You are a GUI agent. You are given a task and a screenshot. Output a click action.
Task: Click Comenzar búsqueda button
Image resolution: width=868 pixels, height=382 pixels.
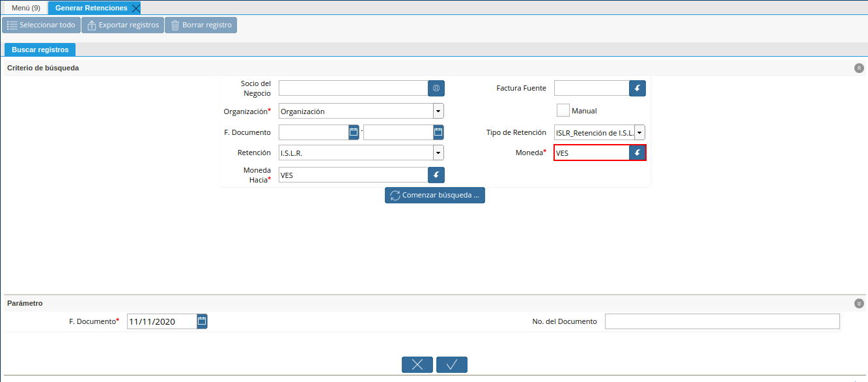coord(435,195)
